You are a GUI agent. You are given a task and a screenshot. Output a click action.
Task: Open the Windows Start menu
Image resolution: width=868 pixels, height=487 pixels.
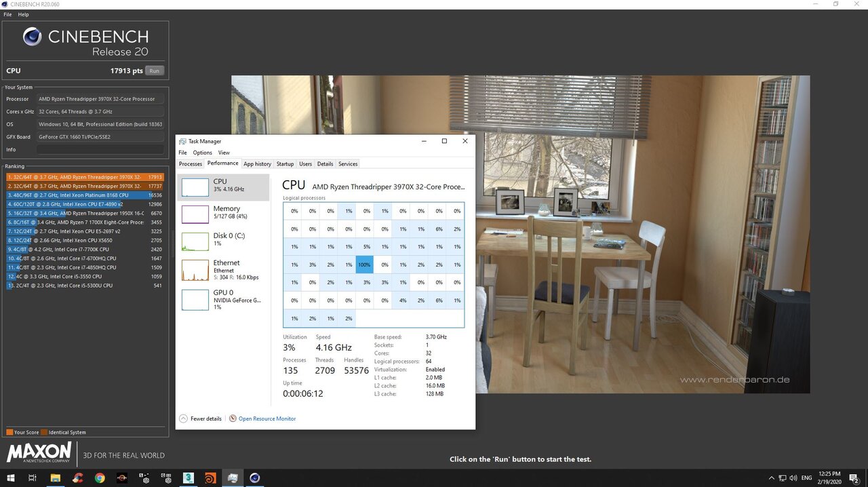pyautogui.click(x=10, y=478)
